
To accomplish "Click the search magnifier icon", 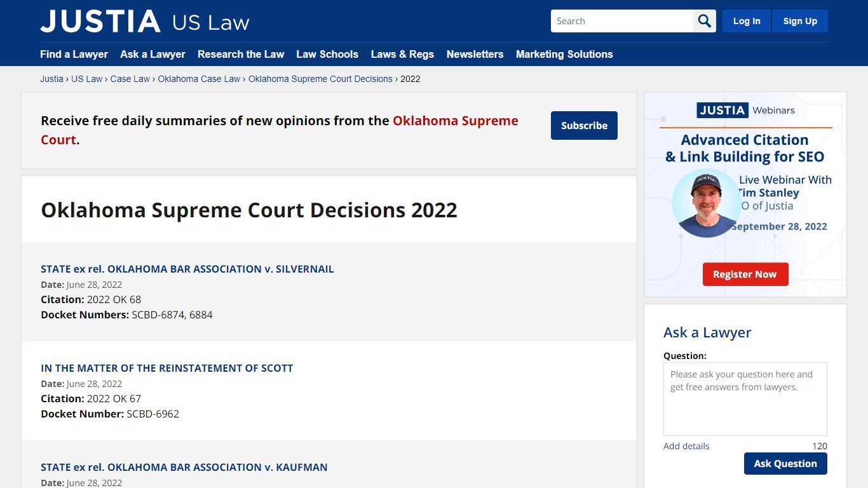I will point(705,21).
